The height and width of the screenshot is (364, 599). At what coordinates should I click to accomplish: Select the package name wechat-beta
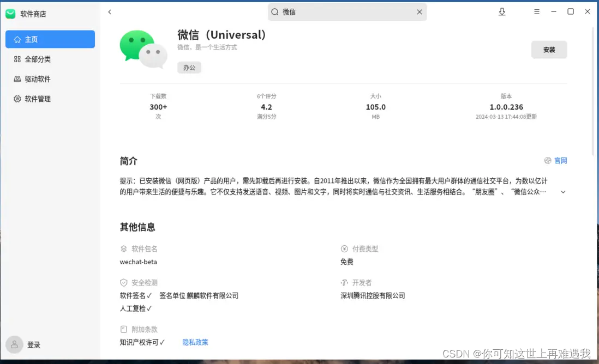138,262
